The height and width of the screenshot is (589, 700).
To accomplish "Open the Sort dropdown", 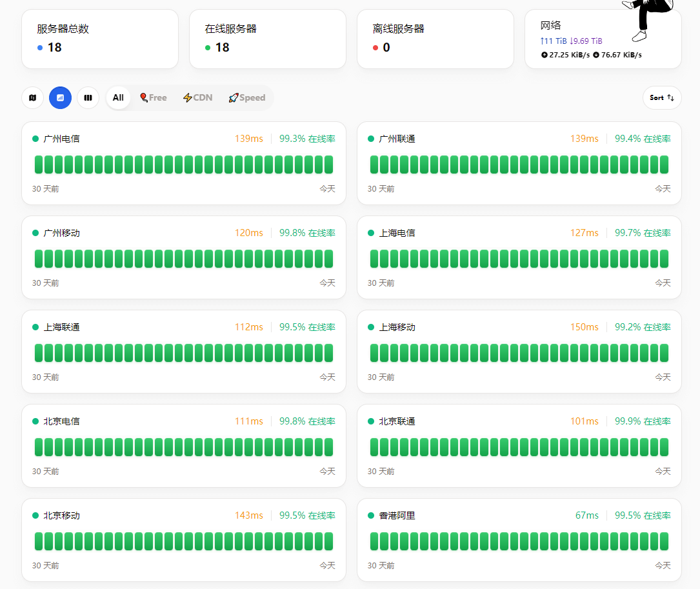I will (662, 97).
